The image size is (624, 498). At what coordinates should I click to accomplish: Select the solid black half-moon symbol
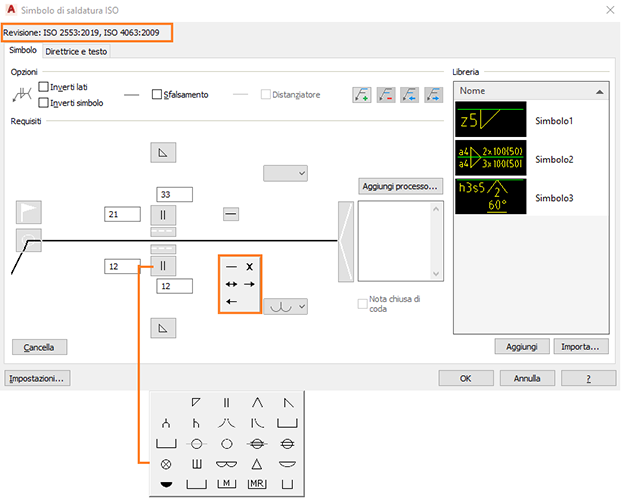point(166,484)
